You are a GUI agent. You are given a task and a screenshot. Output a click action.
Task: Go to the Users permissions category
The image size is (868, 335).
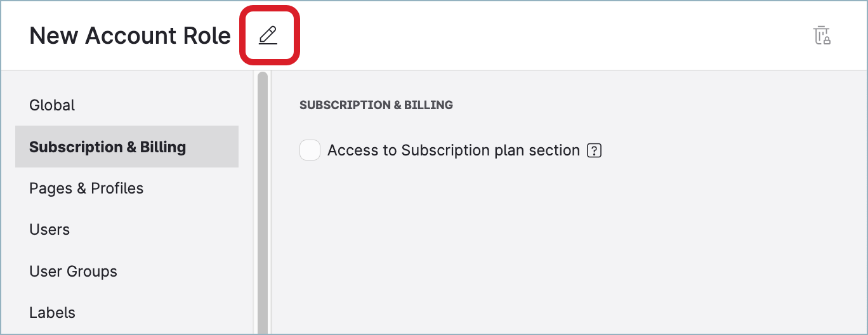[49, 230]
